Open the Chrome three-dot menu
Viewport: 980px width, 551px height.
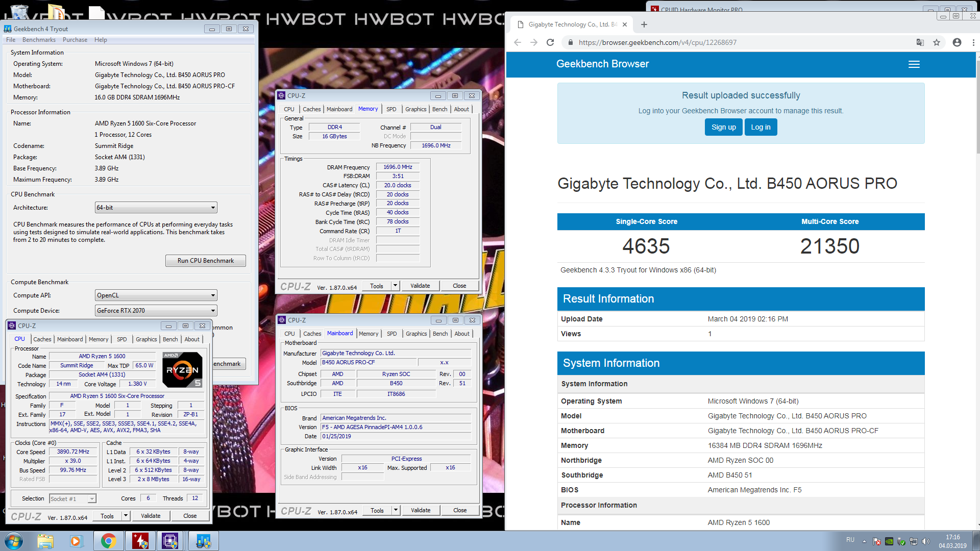click(x=973, y=42)
